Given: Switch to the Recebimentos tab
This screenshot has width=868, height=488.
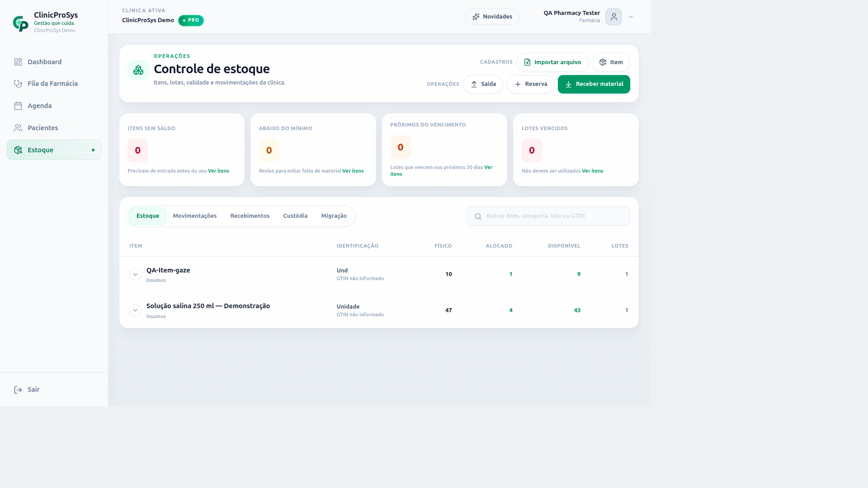Looking at the screenshot, I should 250,216.
